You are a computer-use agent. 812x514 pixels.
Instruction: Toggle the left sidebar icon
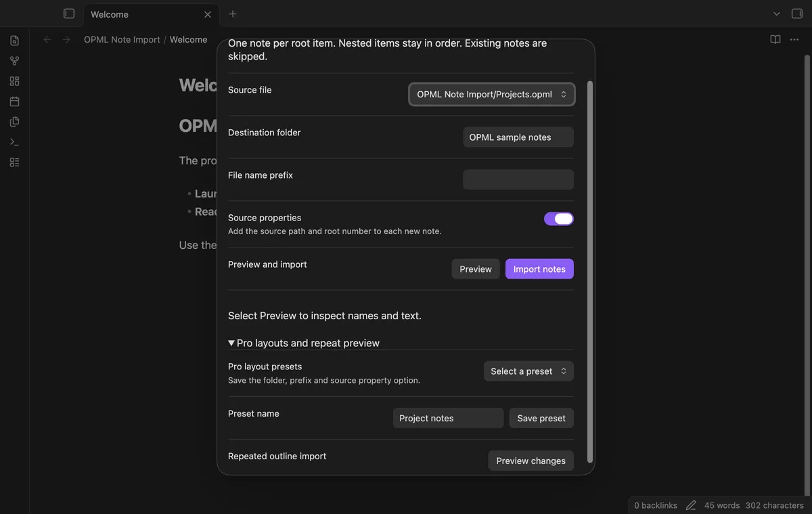pyautogui.click(x=68, y=14)
